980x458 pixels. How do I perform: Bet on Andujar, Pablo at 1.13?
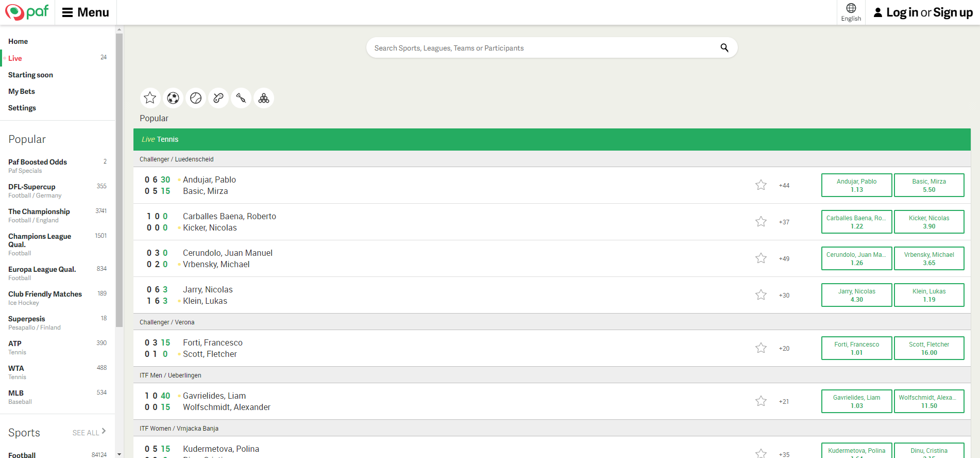tap(856, 185)
